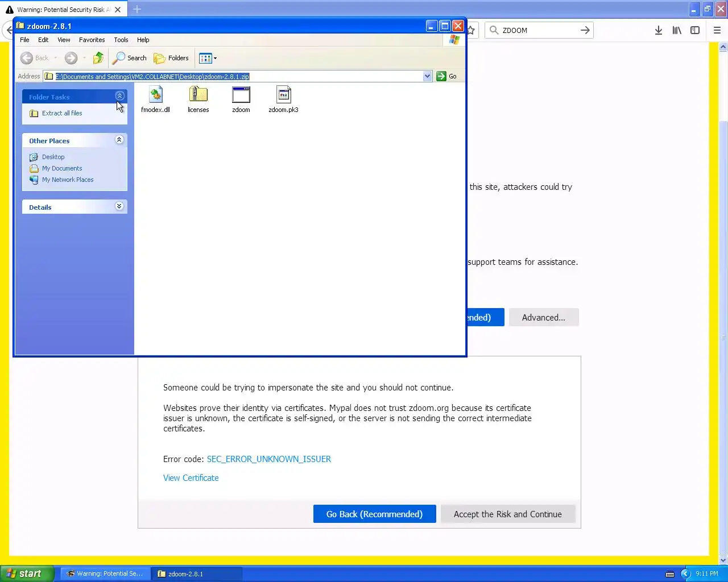Open the Favorites menu

92,40
